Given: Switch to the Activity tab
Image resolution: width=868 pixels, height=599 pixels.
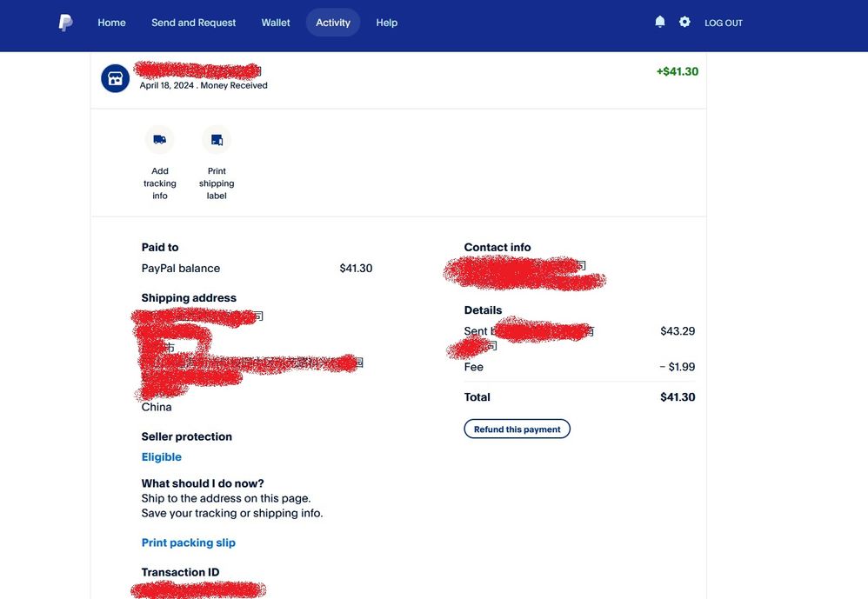Looking at the screenshot, I should pos(332,22).
